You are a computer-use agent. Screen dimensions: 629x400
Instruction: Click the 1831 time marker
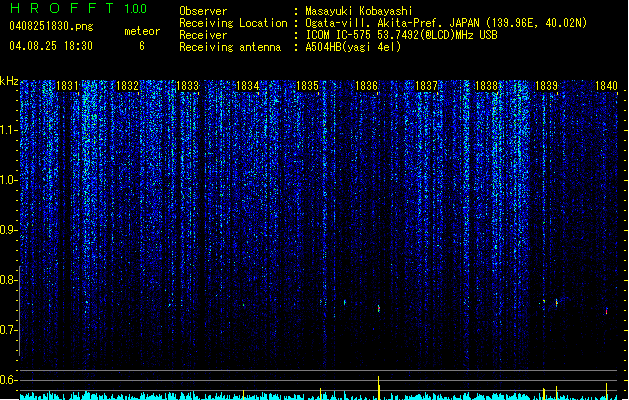tap(67, 86)
